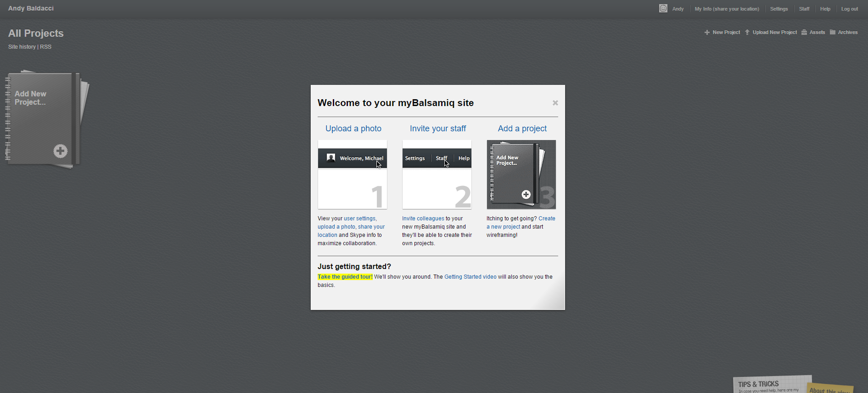Open Site history link
The image size is (868, 393).
[x=22, y=47]
